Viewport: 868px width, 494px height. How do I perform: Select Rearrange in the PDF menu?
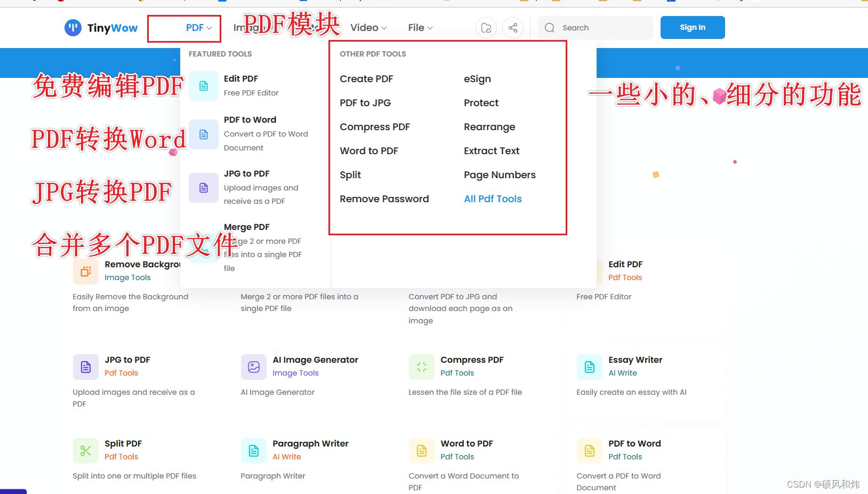point(489,127)
